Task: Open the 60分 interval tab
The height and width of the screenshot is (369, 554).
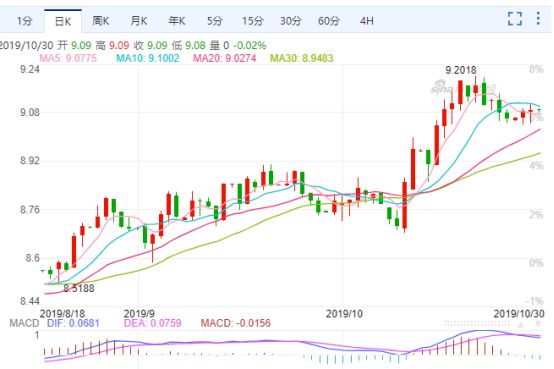Action: (329, 21)
